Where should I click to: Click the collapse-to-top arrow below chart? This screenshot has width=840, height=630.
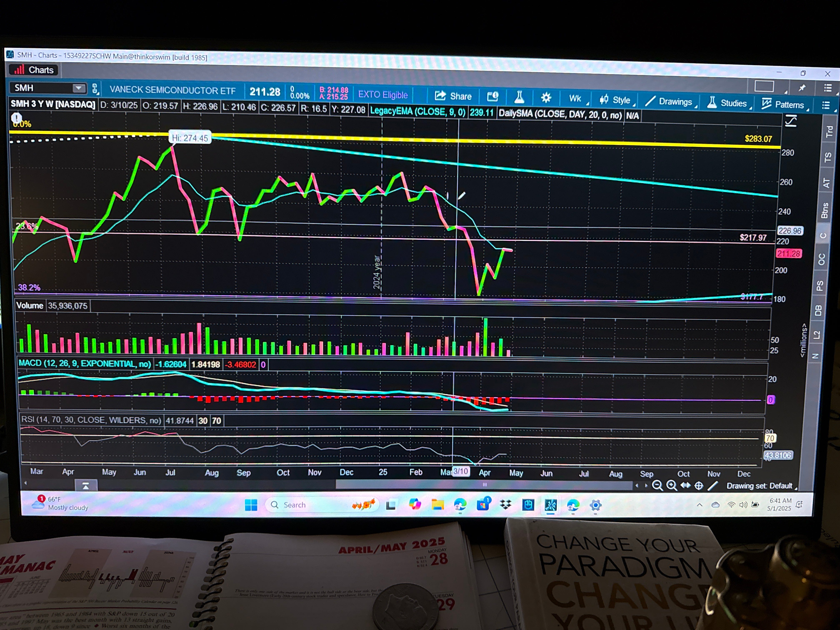coord(86,486)
